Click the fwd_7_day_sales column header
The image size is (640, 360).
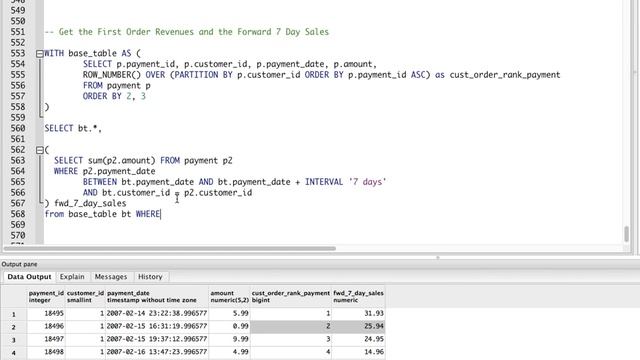pyautogui.click(x=358, y=296)
